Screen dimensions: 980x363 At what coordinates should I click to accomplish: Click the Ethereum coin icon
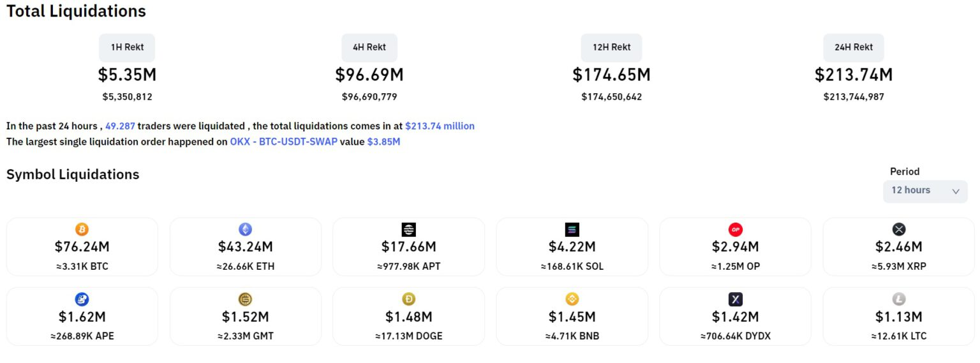click(x=245, y=230)
